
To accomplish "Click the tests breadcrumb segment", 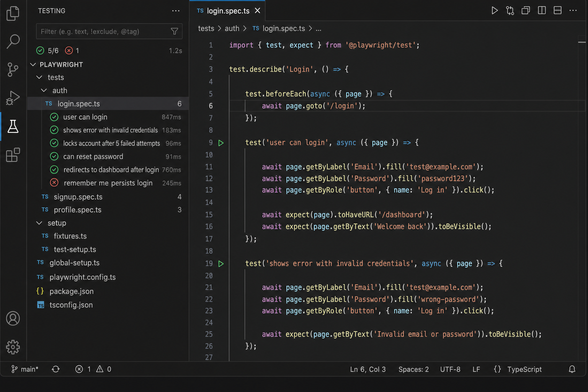I will pos(206,29).
